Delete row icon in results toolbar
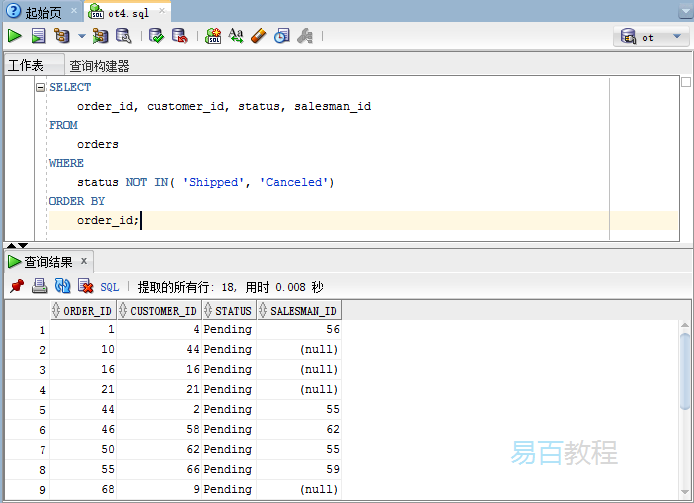Image resolution: width=694 pixels, height=503 pixels. point(85,286)
